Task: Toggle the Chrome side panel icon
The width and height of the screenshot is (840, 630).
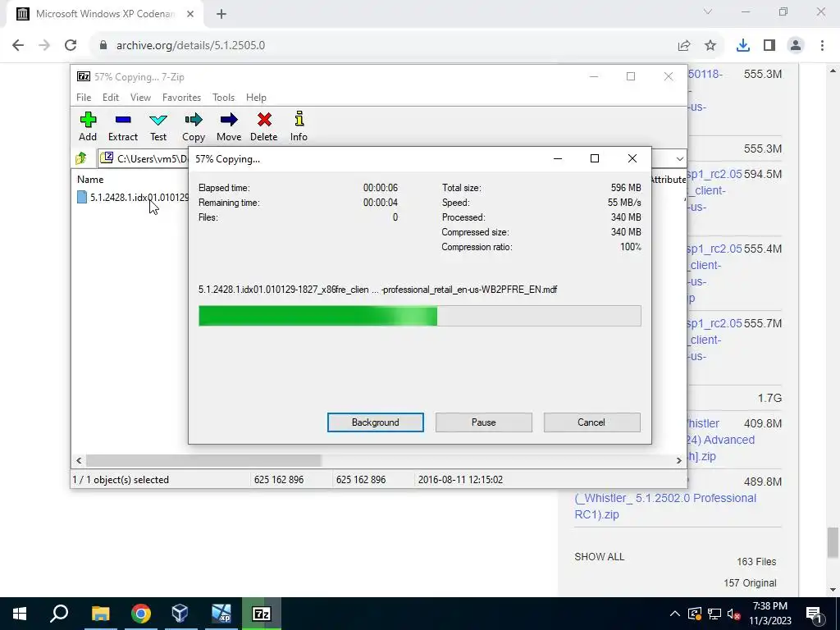Action: 769,46
